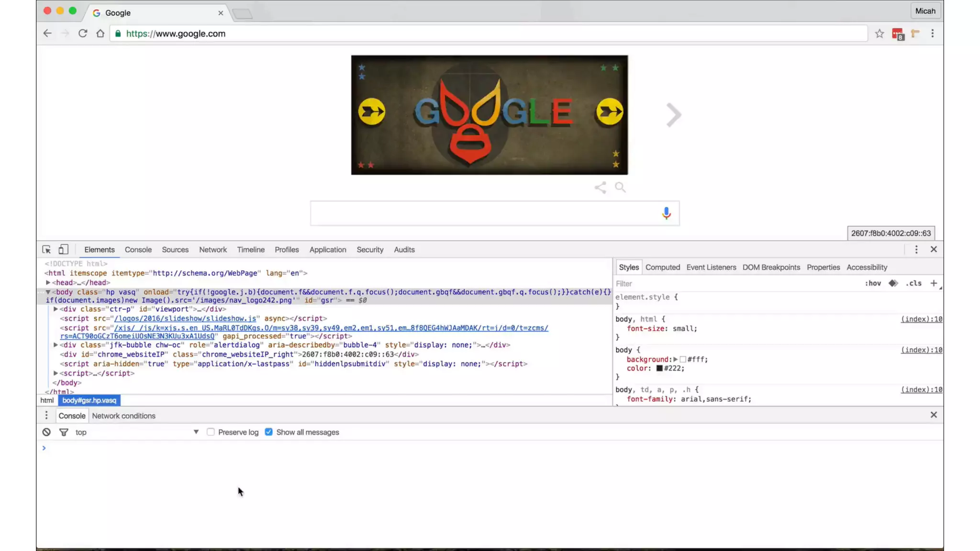Expand the viewport div node

(56, 309)
